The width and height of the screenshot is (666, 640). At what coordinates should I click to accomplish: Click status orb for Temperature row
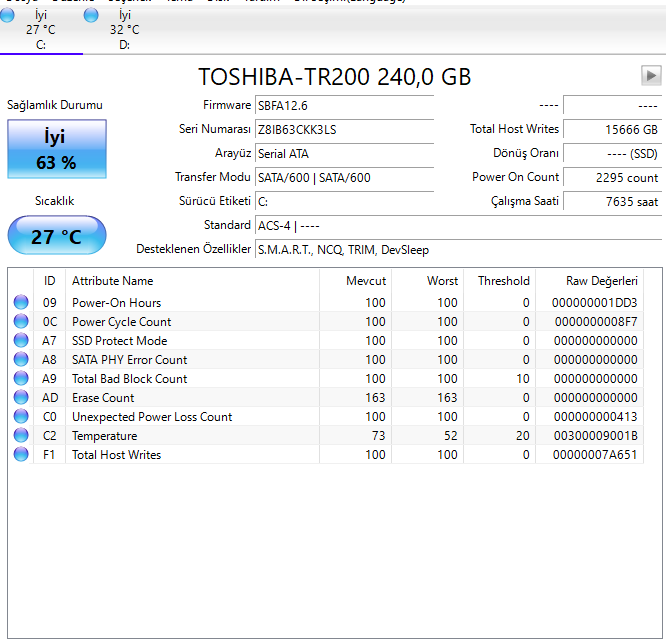21,435
